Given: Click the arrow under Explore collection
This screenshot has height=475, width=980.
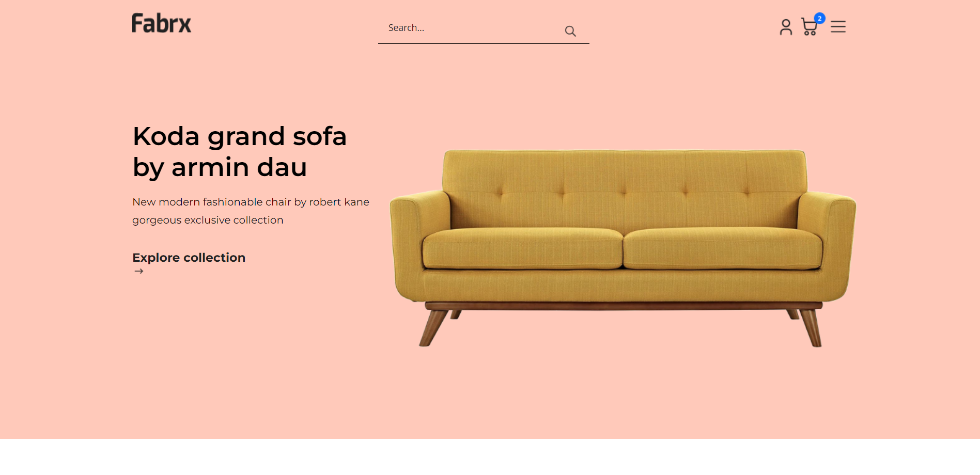Looking at the screenshot, I should [138, 271].
